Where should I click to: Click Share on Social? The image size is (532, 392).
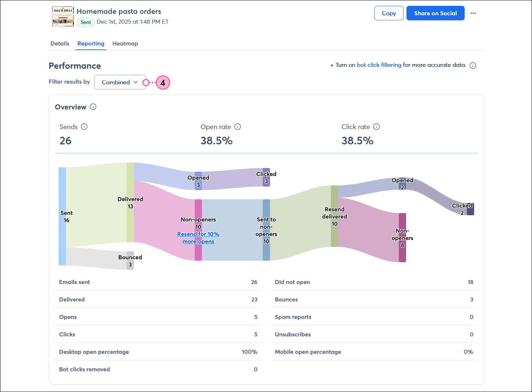click(x=435, y=13)
